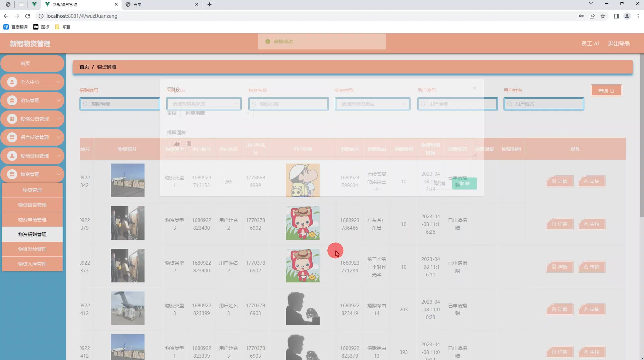Open the 图标 bookmark
This screenshot has width=644, height=360.
pyautogui.click(x=41, y=27)
